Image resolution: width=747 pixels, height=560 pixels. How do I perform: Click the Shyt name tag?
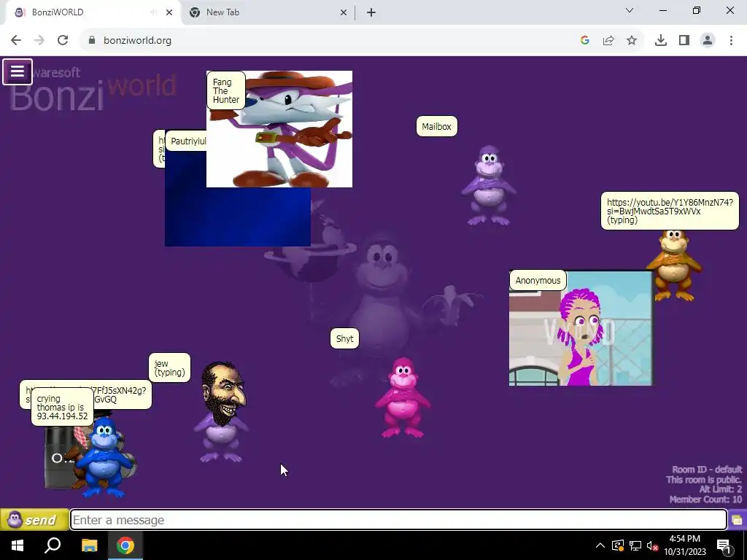point(344,338)
